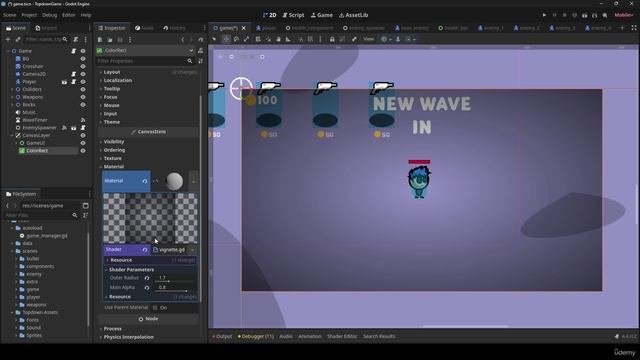Switch to Import dock tab
Viewport: 640px width, 360px height.
pos(46,28)
